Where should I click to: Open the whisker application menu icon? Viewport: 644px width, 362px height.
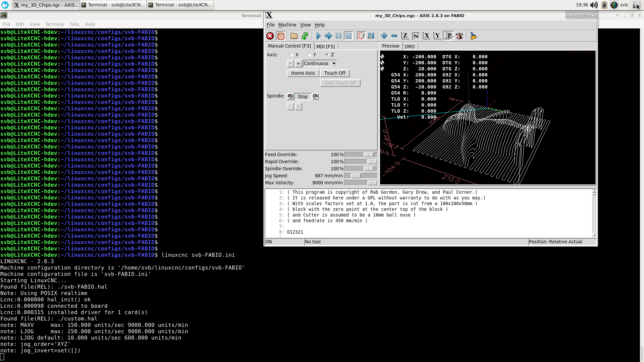pyautogui.click(x=5, y=5)
